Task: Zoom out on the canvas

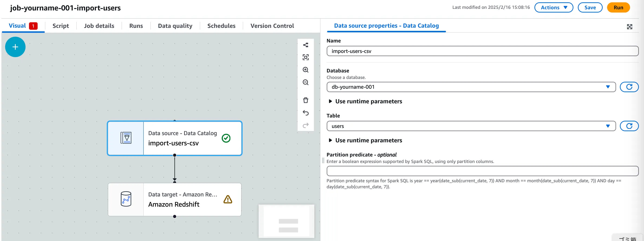Action: coord(306,82)
